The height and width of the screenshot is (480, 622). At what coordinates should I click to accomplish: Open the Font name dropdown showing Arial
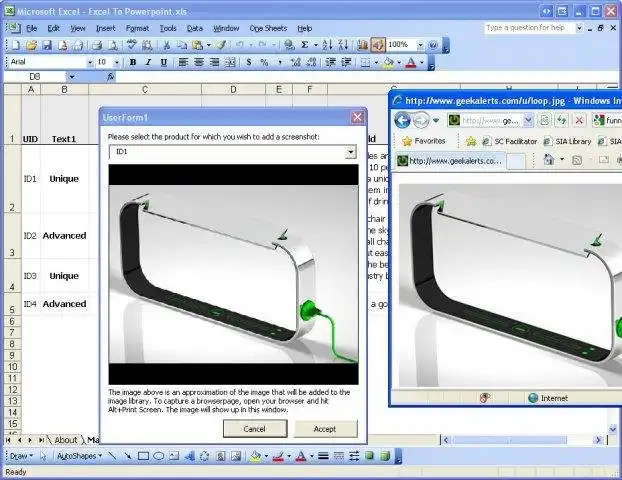90,62
